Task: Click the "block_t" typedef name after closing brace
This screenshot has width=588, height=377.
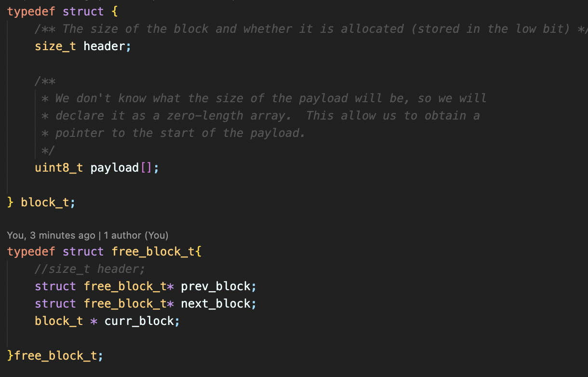Action: pos(45,202)
